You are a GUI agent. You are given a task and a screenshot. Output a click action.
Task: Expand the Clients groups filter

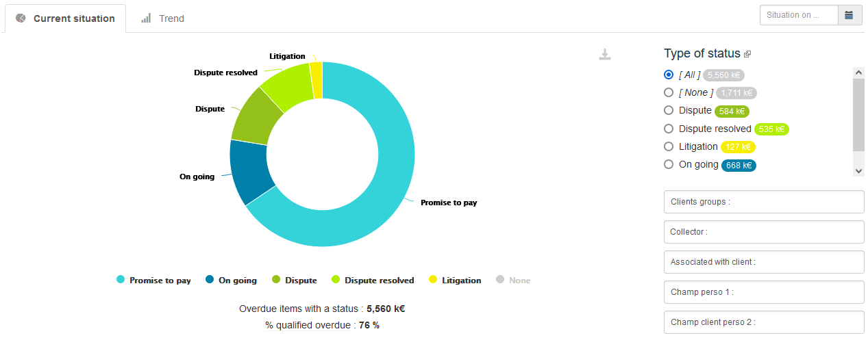[764, 202]
